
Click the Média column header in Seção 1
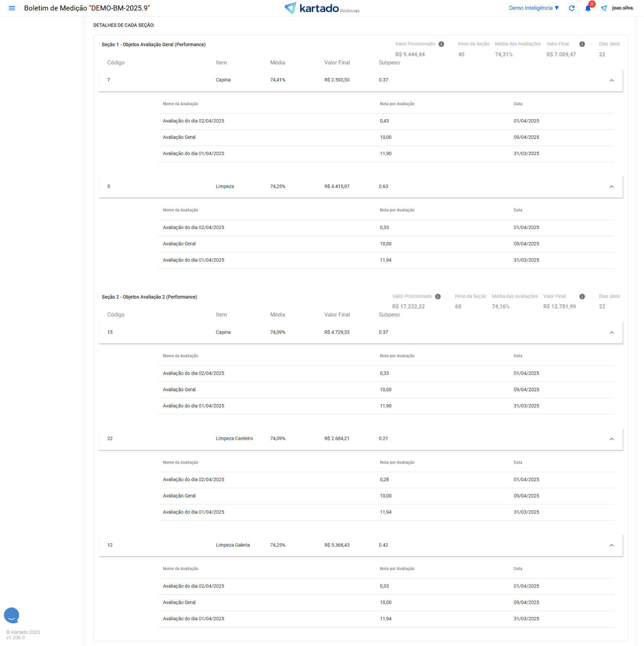pos(277,63)
